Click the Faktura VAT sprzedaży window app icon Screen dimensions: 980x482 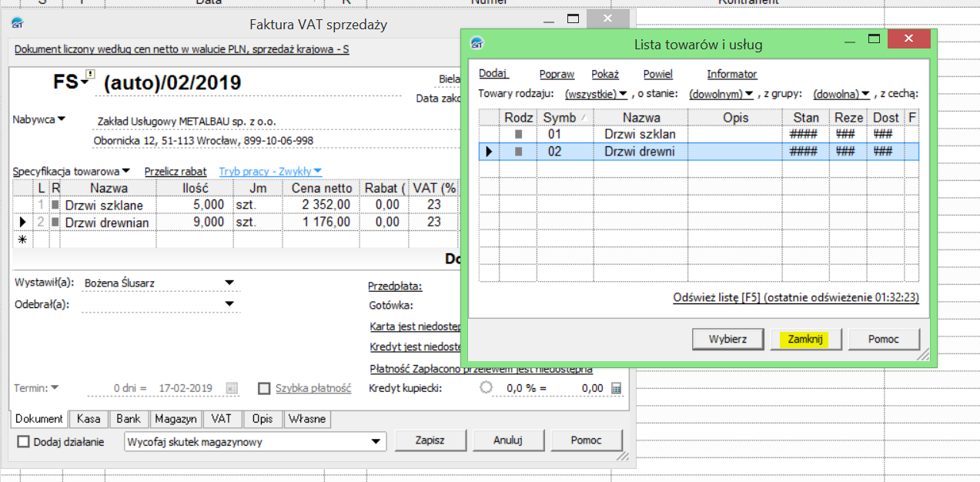[x=17, y=23]
